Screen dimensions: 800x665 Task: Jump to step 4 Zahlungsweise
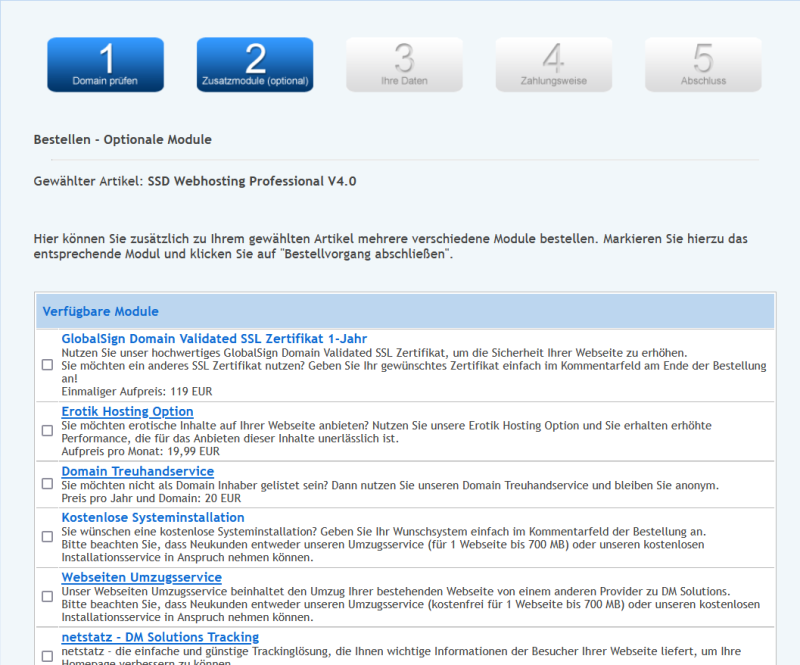[553, 64]
